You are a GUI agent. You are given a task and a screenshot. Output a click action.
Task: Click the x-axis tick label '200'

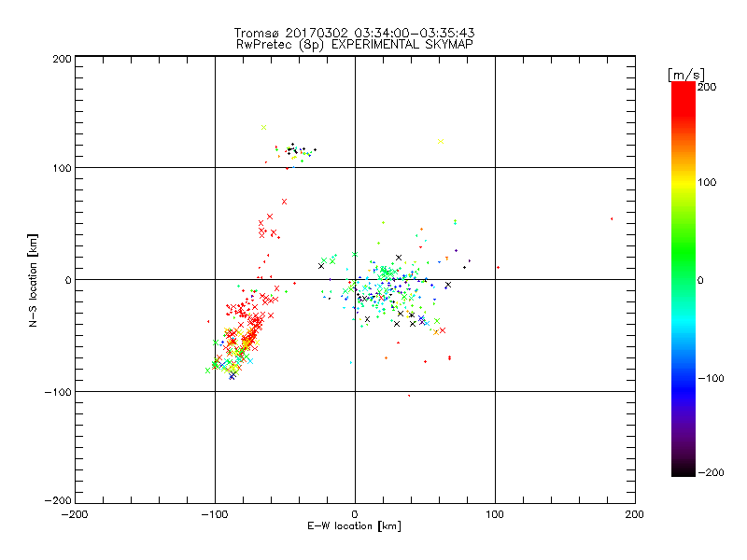[635, 514]
